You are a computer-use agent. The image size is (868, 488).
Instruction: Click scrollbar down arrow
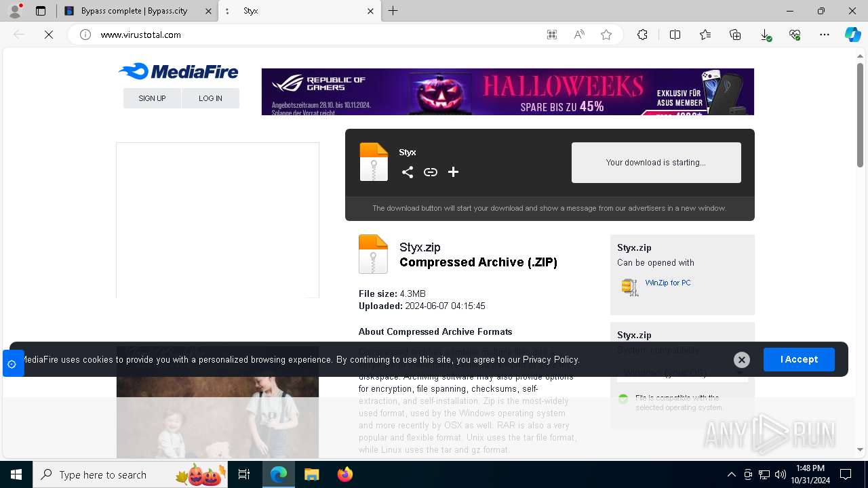tap(860, 449)
